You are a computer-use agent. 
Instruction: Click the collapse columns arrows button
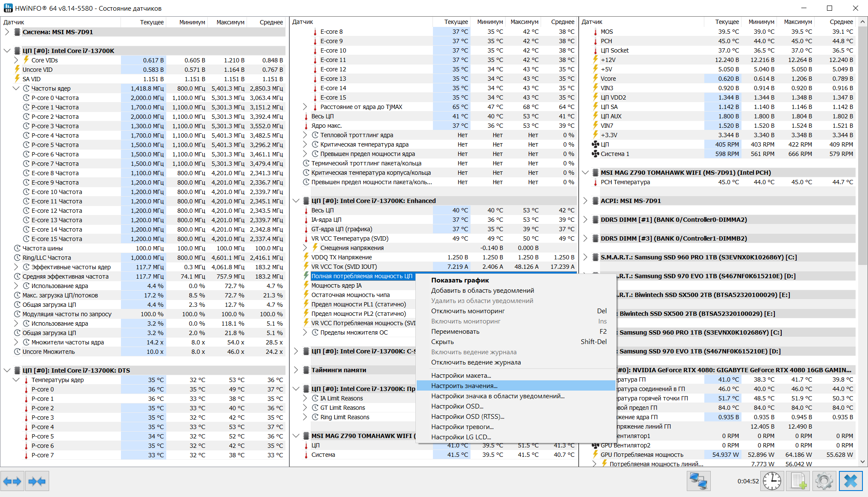(x=37, y=482)
